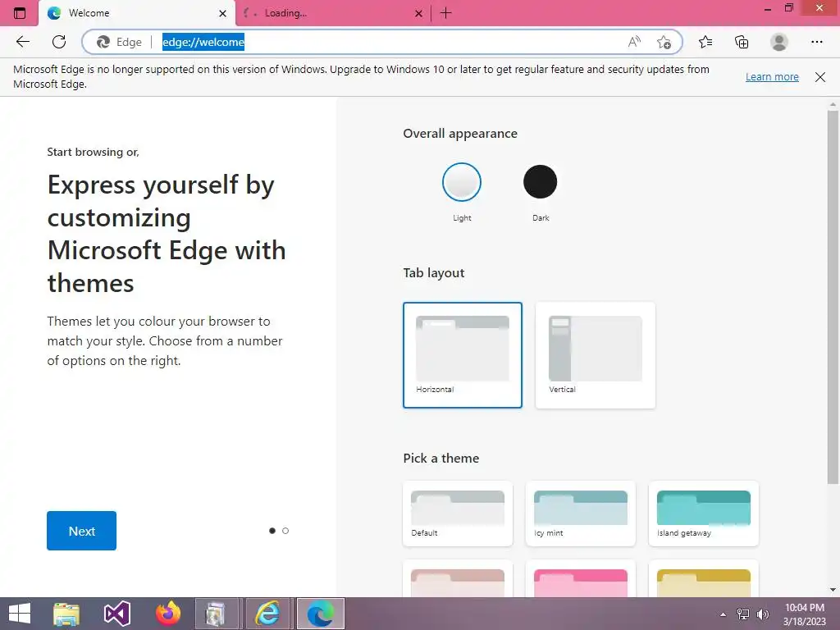The image size is (840, 630).
Task: Show hidden system tray icons arrow
Action: click(x=723, y=614)
